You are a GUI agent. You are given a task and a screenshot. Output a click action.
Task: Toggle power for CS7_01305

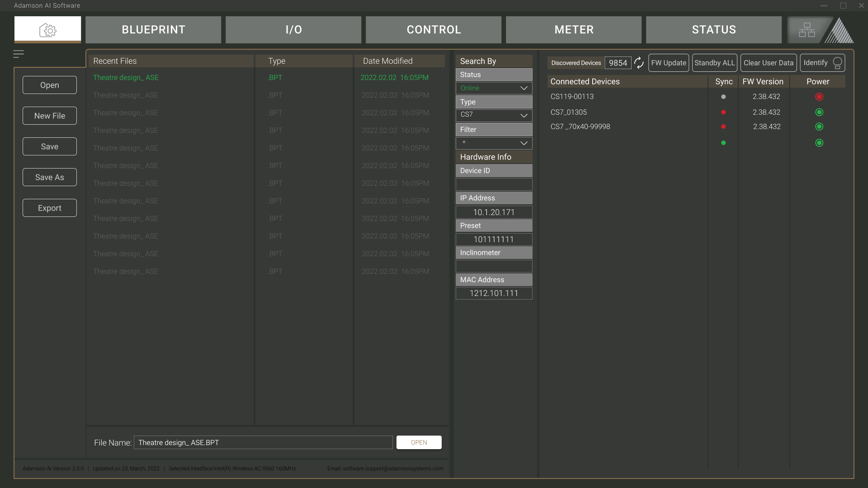click(819, 112)
